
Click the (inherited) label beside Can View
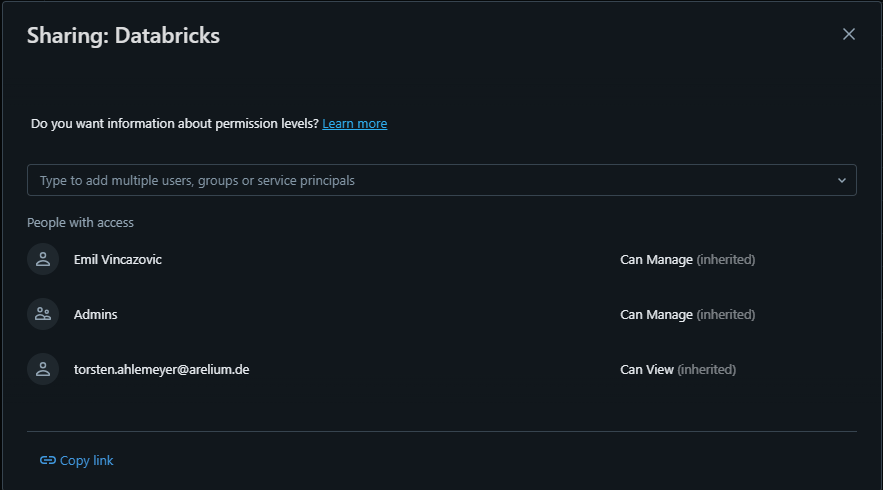707,369
